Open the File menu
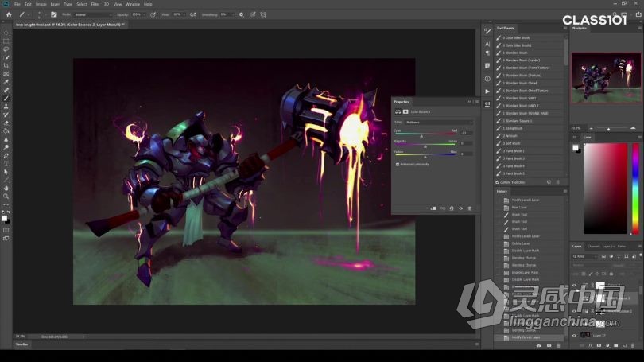The width and height of the screenshot is (644, 362). (x=17, y=4)
